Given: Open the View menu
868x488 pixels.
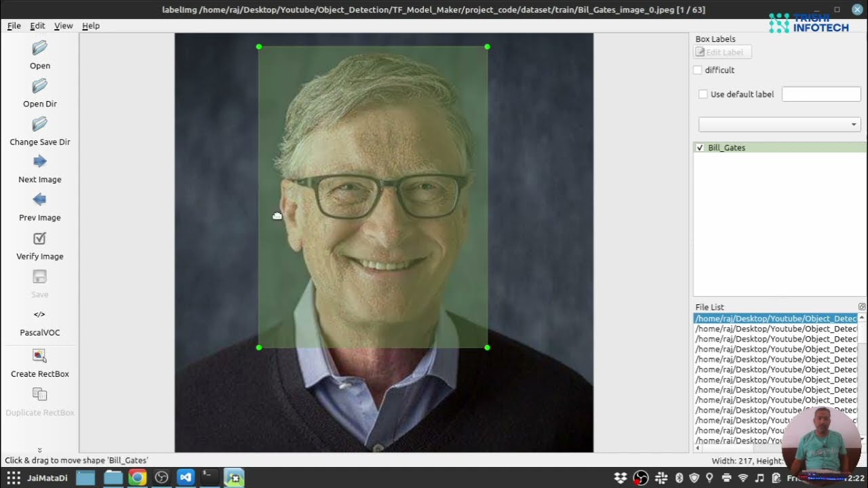Looking at the screenshot, I should pyautogui.click(x=64, y=26).
